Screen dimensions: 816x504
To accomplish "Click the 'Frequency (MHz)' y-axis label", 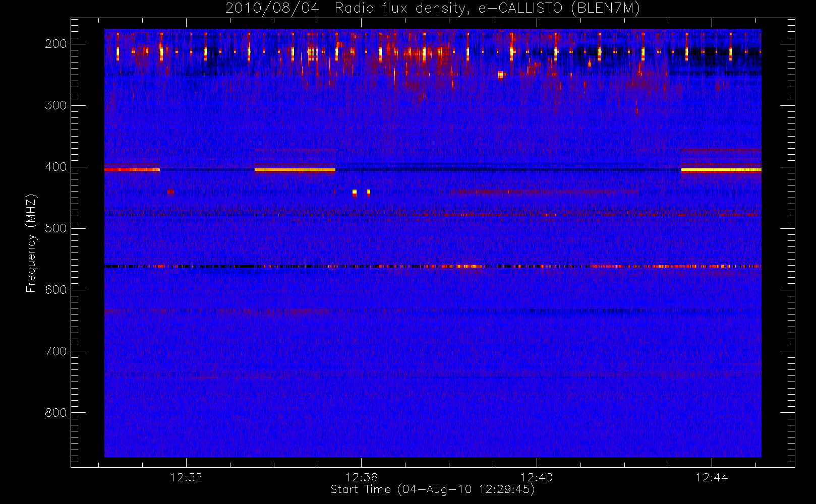I will (31, 243).
